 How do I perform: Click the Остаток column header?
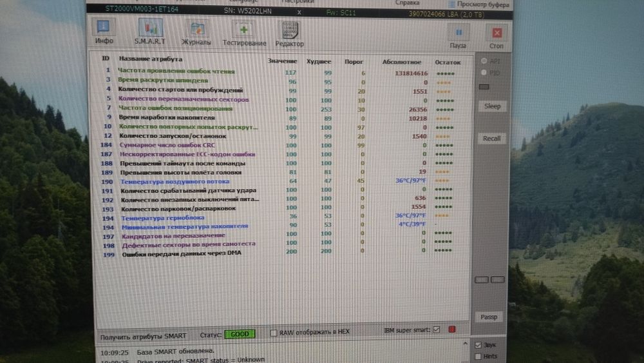(448, 63)
